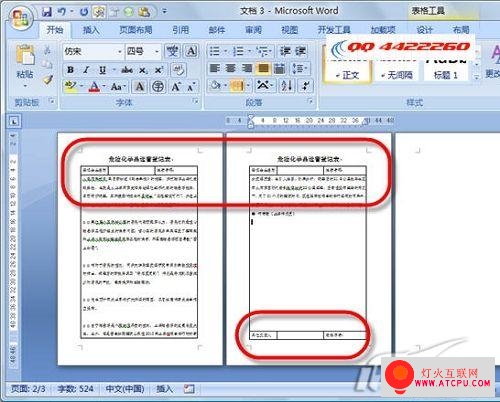The width and height of the screenshot is (500, 402).
Task: Save document from quick access toolbar
Action: point(47,12)
